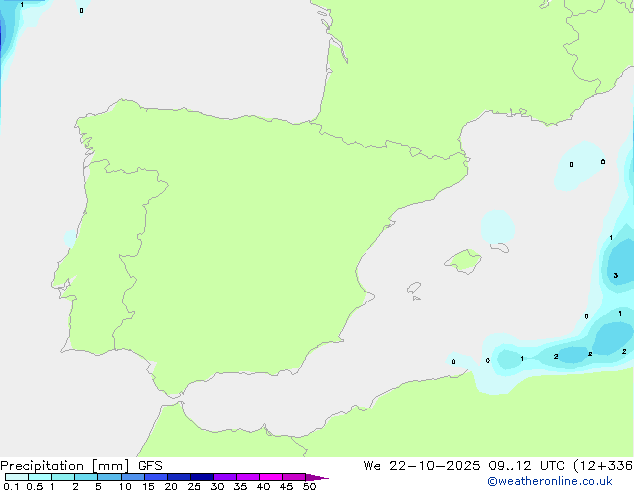
Task: Click the forecast date 'We 22-10-2025' text
Action: point(422,466)
